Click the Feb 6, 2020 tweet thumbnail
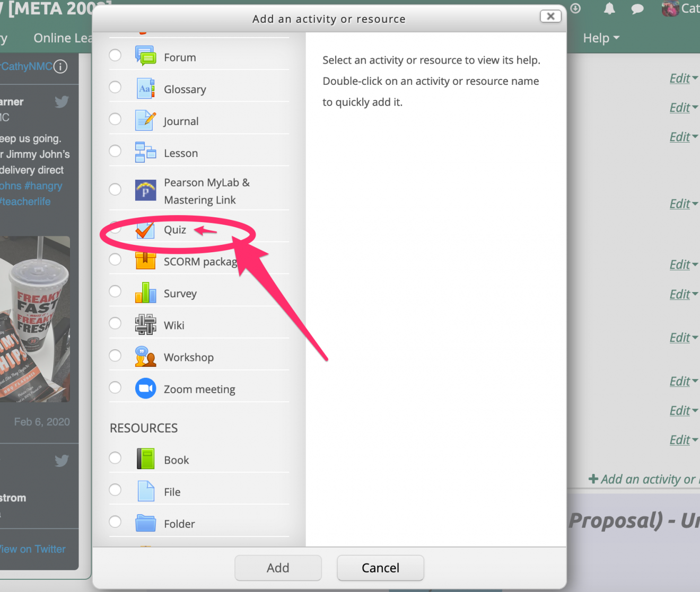 point(36,318)
